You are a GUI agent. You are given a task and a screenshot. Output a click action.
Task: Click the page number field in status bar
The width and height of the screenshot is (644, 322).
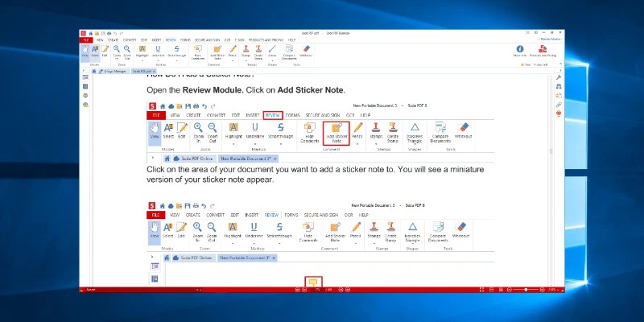pos(316,290)
